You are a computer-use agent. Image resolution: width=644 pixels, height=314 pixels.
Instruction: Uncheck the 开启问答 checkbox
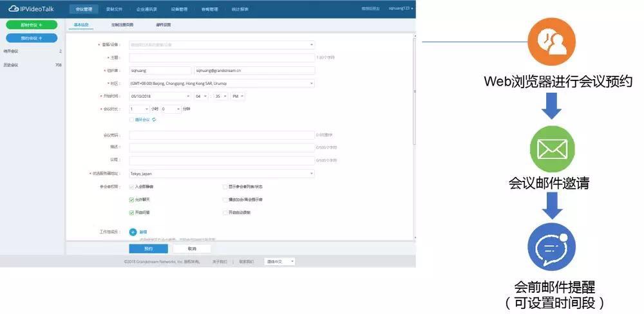click(131, 212)
